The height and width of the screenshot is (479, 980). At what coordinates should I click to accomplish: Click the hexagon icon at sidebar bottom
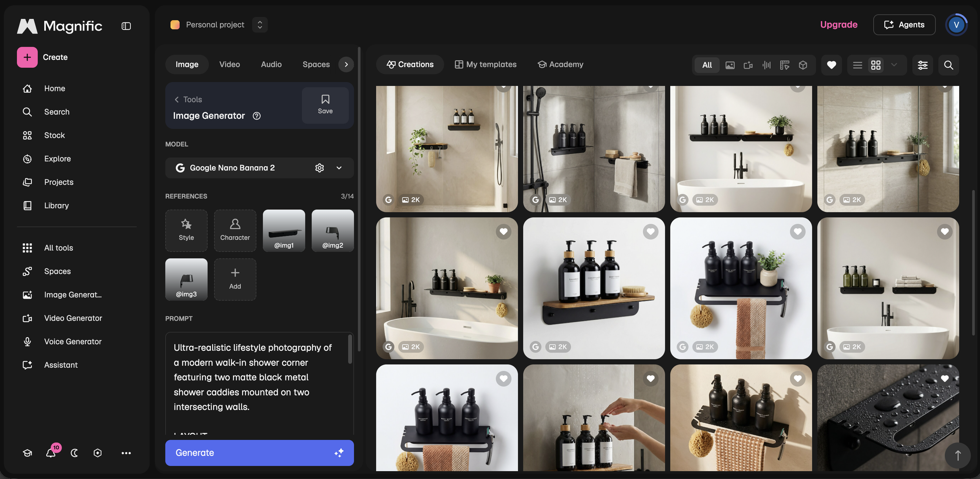[x=98, y=453]
